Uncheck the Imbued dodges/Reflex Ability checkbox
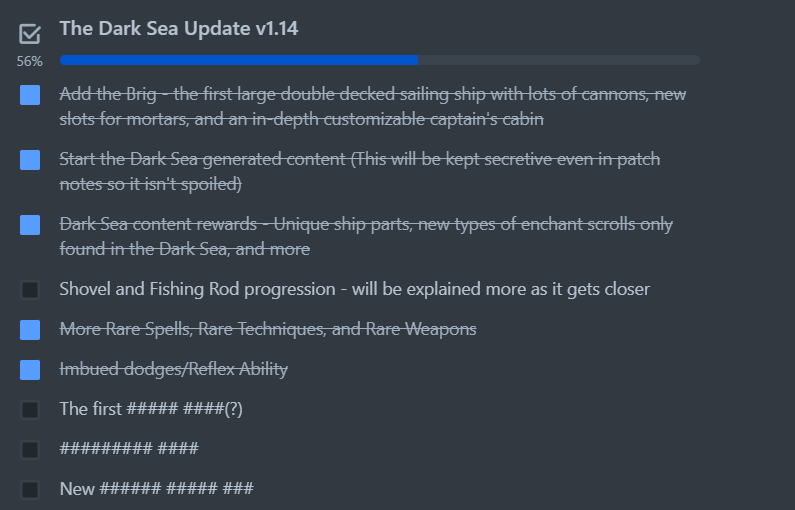 pyautogui.click(x=30, y=370)
